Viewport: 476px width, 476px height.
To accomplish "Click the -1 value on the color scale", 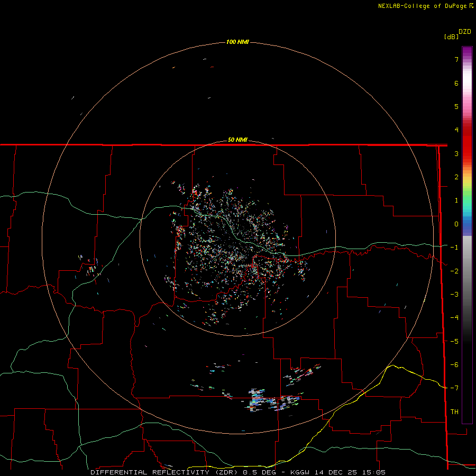I will 454,248.
